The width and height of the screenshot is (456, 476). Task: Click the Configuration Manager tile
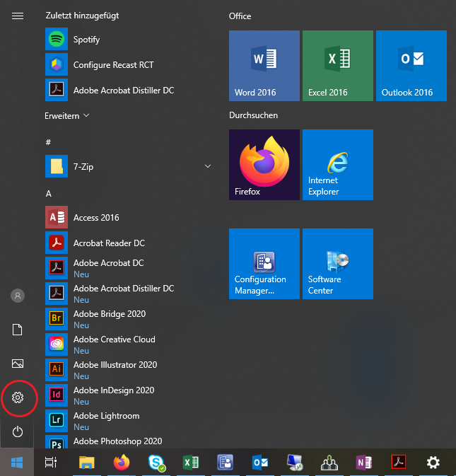[264, 264]
